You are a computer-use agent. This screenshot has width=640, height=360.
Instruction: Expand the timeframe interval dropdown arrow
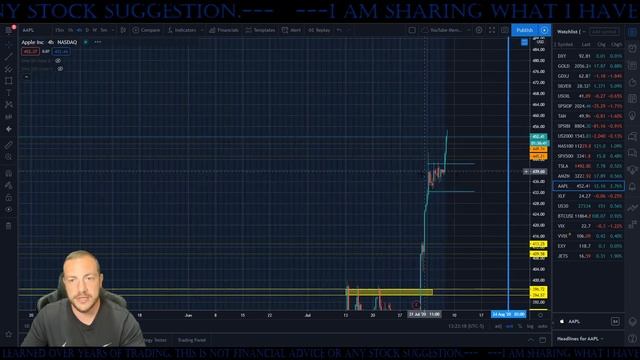(113, 30)
